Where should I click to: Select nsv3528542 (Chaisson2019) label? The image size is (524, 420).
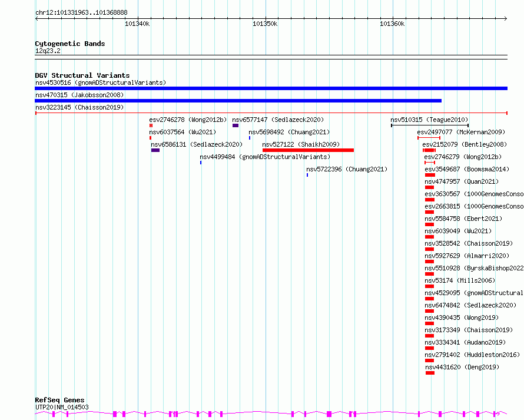[469, 243]
